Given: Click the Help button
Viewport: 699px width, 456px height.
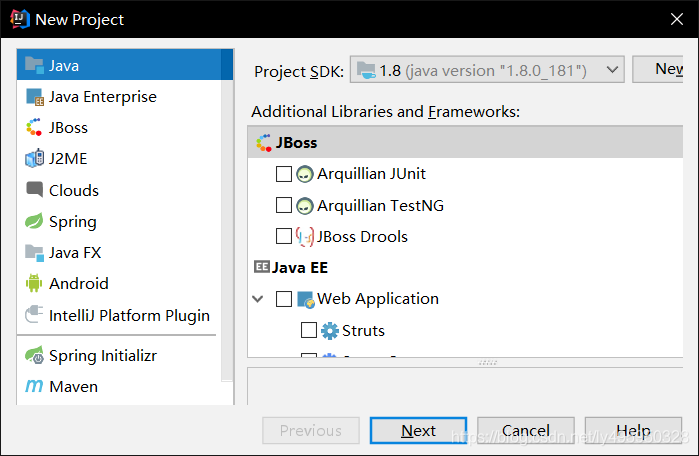Looking at the screenshot, I should (x=633, y=431).
